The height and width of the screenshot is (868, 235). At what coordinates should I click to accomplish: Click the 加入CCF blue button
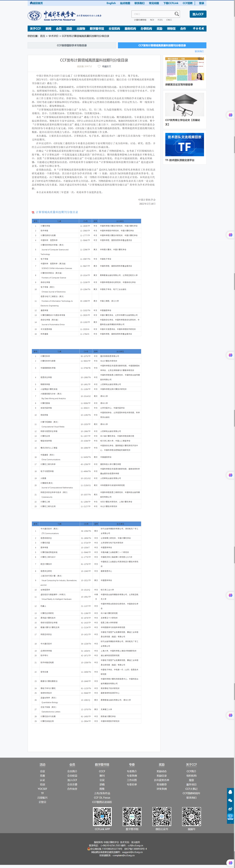198,14
